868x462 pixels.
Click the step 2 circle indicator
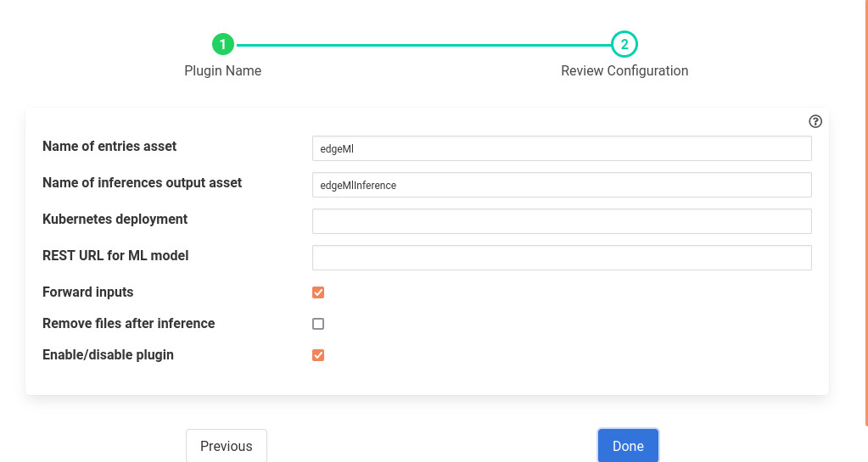tap(624, 44)
